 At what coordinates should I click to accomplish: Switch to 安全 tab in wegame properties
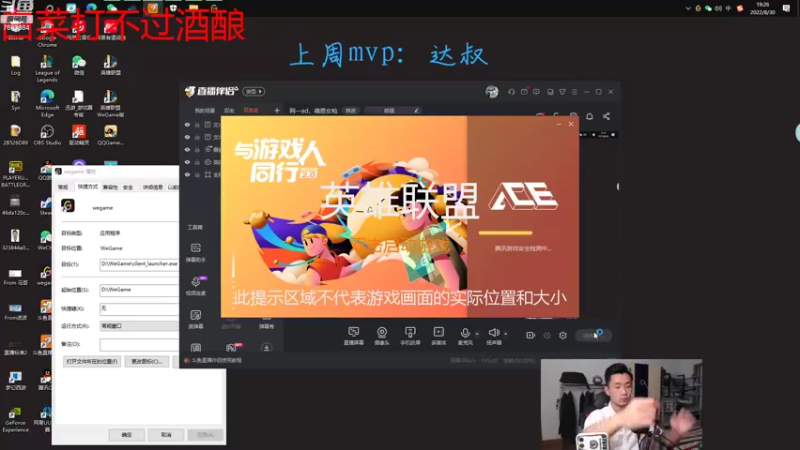[x=128, y=187]
